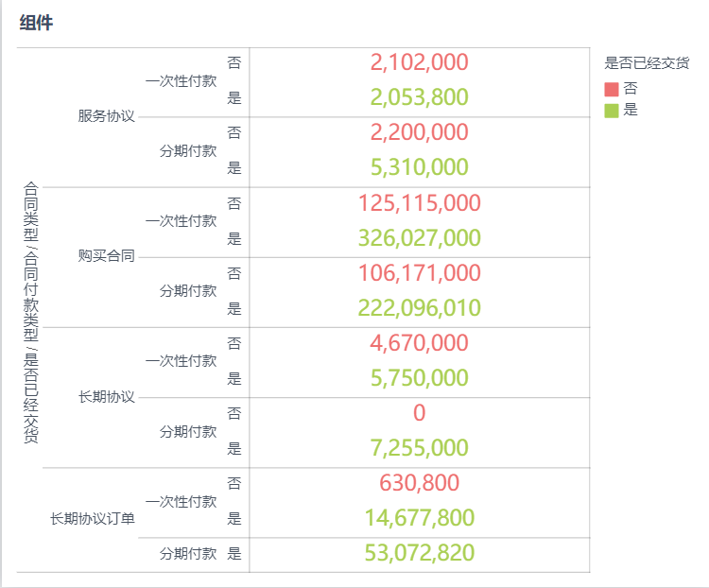Screen dimensions: 709x588
Task: Select the 服务协议 row header
Action: 107,116
